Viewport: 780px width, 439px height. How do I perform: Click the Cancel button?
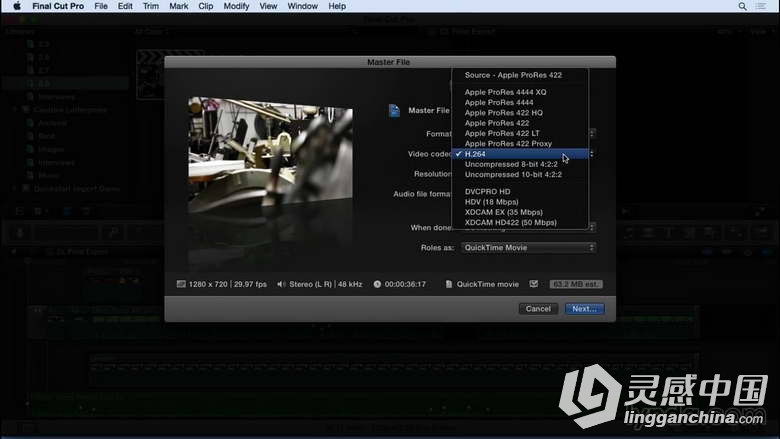538,309
